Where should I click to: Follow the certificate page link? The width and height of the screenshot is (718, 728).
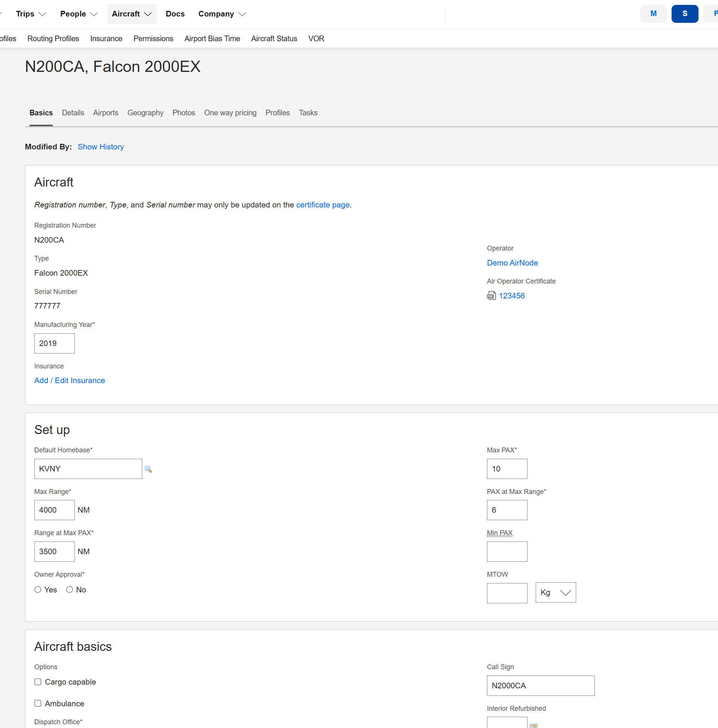pyautogui.click(x=323, y=205)
